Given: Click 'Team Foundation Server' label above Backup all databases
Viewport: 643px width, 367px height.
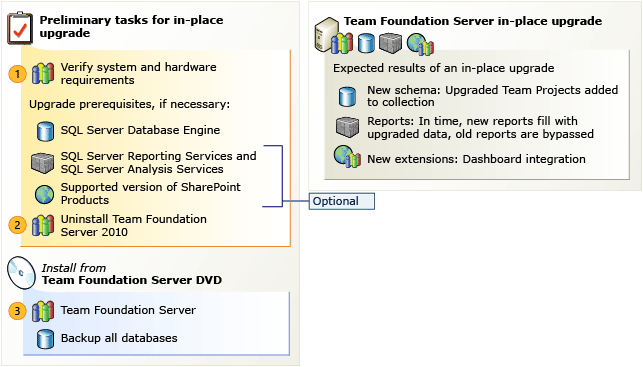Looking at the screenshot, I should tap(128, 310).
